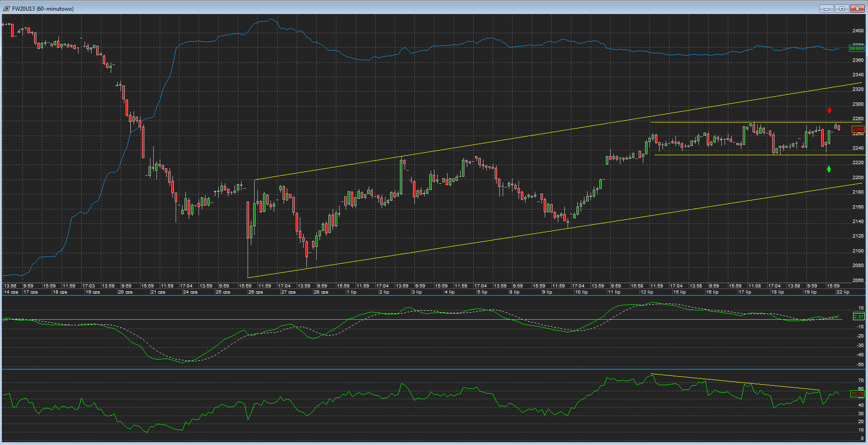Screen dimensions: 868x445
Task: Click the 2060 price axis label
Action: tap(858, 280)
